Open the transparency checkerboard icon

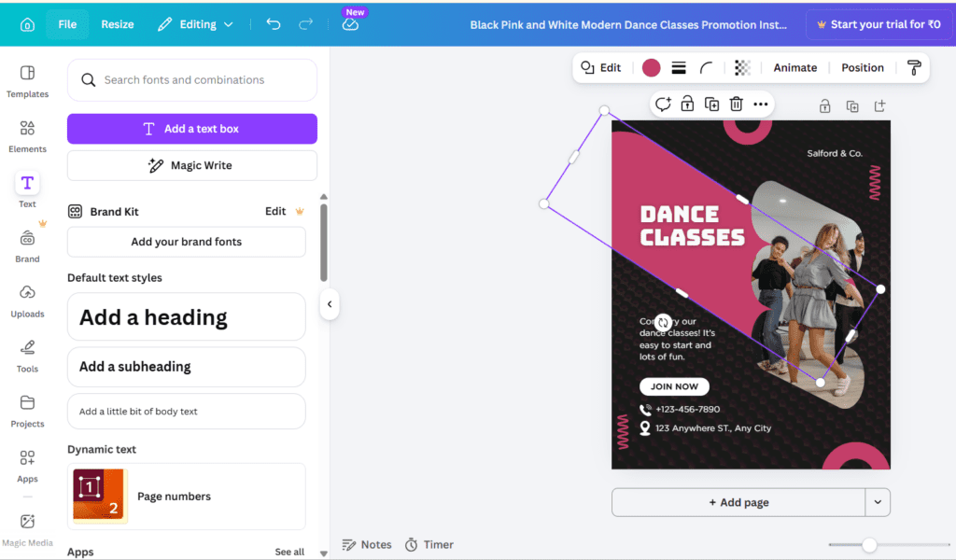point(742,68)
